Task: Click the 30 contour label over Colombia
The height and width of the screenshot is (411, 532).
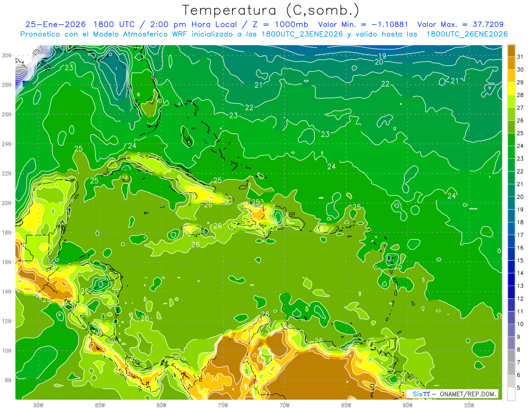Action: click(215, 378)
